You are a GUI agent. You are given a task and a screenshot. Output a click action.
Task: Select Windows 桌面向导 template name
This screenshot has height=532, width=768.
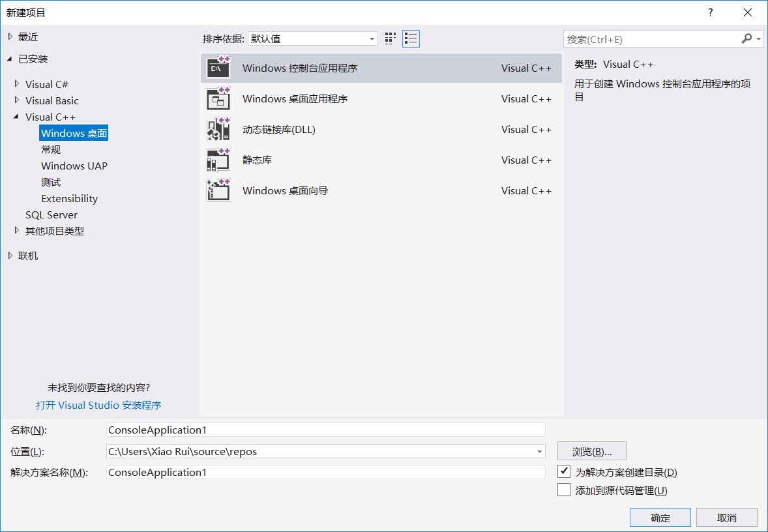pyautogui.click(x=285, y=190)
